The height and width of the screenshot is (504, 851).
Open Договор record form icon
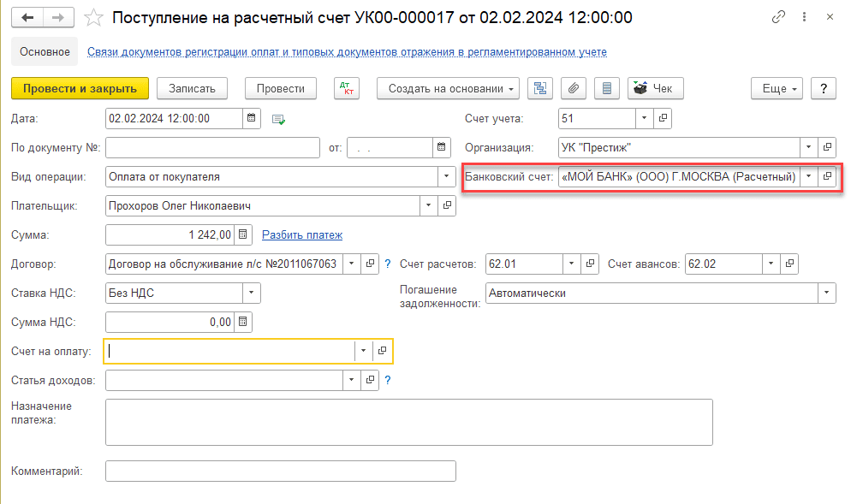[370, 264]
